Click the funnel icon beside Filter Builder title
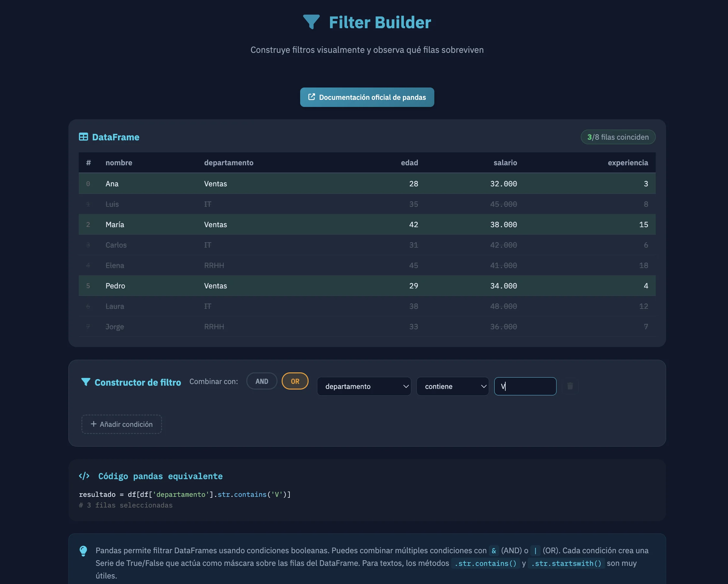This screenshot has height=584, width=728. click(311, 22)
